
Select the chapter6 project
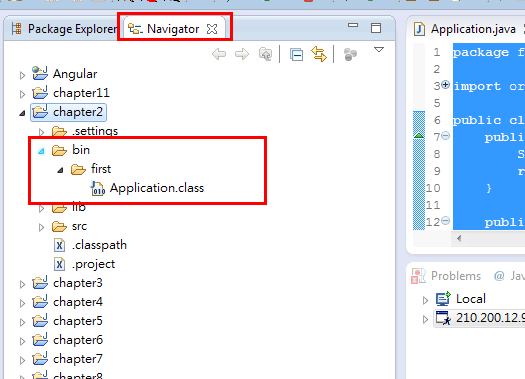coord(78,340)
